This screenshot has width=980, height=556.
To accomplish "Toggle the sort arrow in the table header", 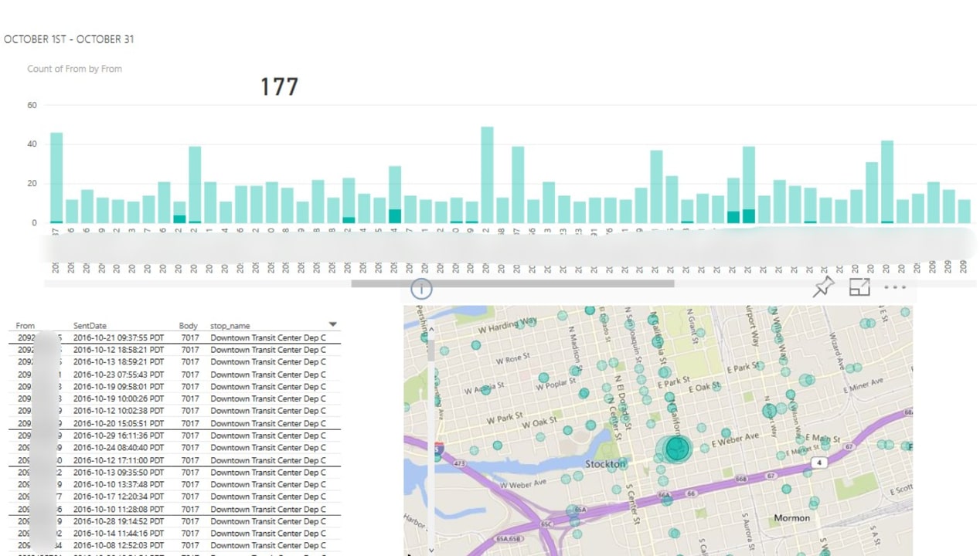I will [x=333, y=325].
